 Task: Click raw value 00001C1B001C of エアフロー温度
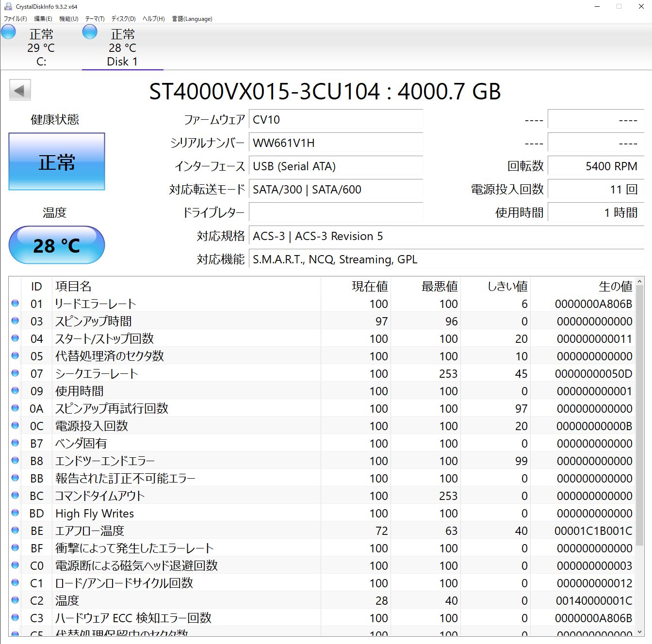point(593,531)
